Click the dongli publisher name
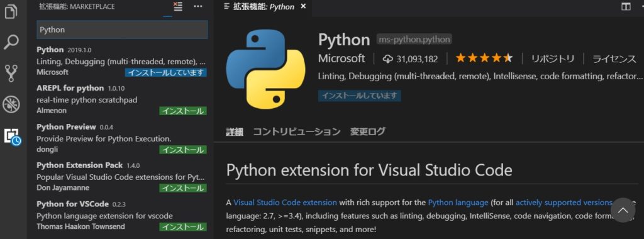 click(x=47, y=150)
